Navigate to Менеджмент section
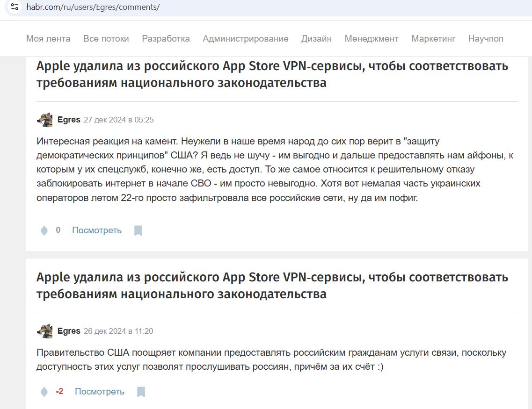The width and height of the screenshot is (532, 409). click(372, 39)
